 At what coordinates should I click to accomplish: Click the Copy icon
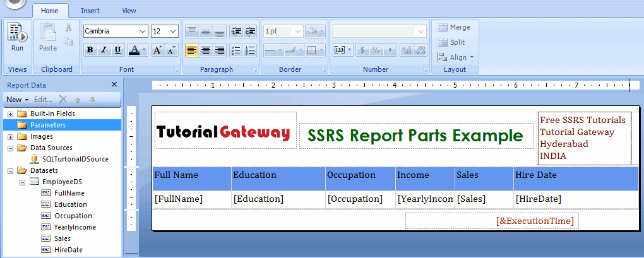(x=69, y=41)
